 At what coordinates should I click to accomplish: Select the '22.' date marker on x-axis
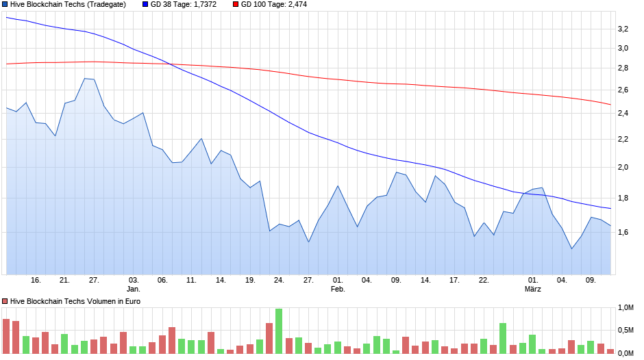coord(484,280)
